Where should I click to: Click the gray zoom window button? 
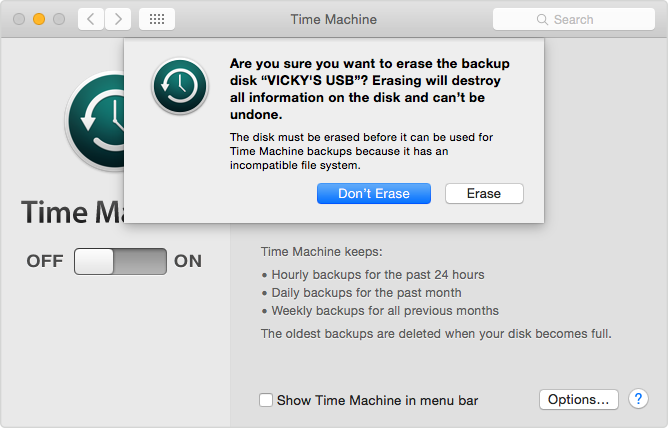(59, 19)
